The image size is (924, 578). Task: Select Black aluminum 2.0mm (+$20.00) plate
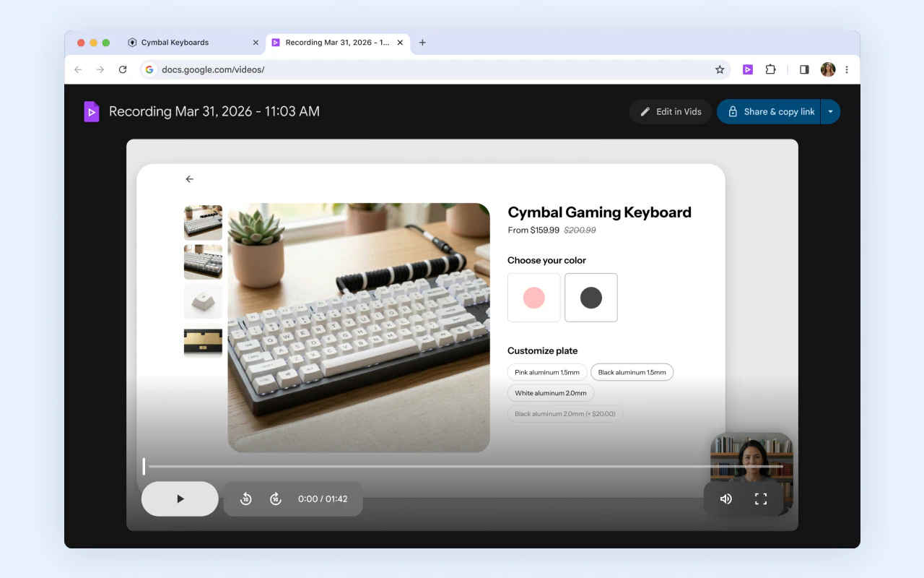[565, 414]
